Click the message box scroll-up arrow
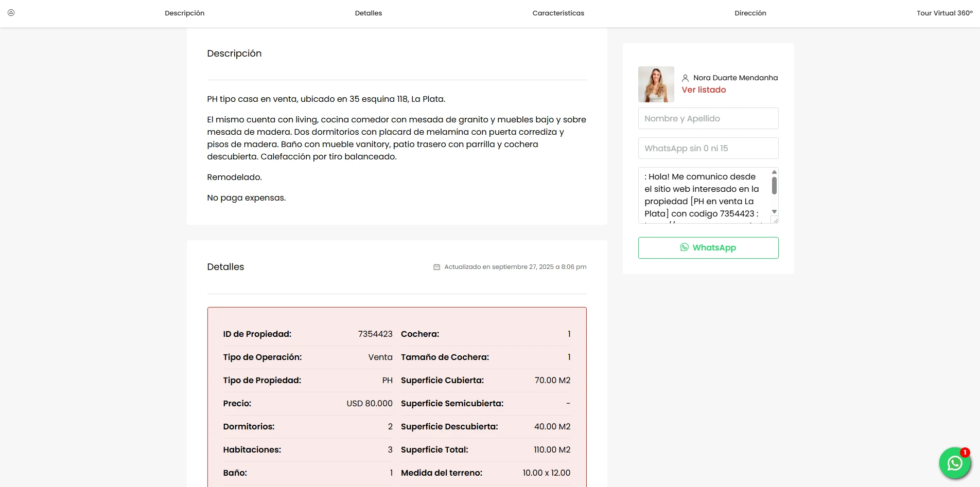Screen dimensions: 980x487 774,172
